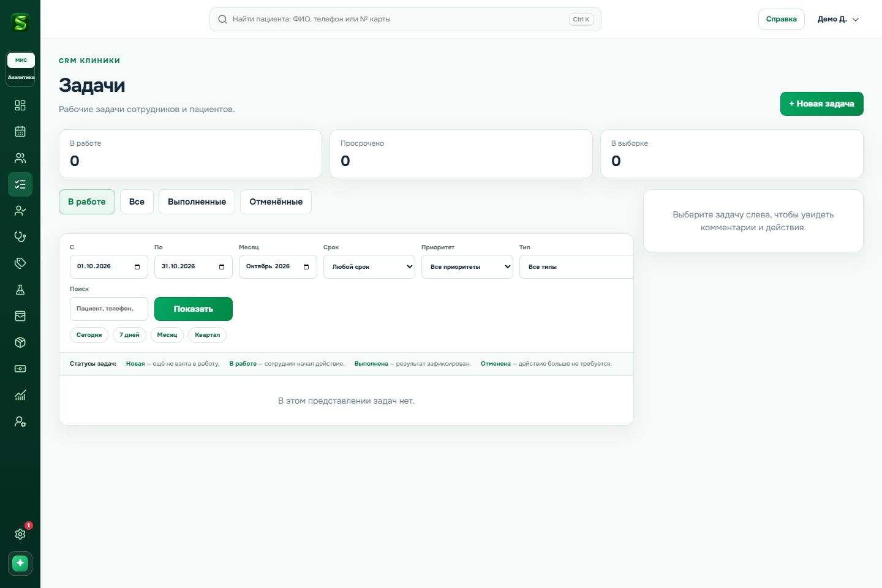Open the warehouse box sidebar icon

(x=20, y=342)
